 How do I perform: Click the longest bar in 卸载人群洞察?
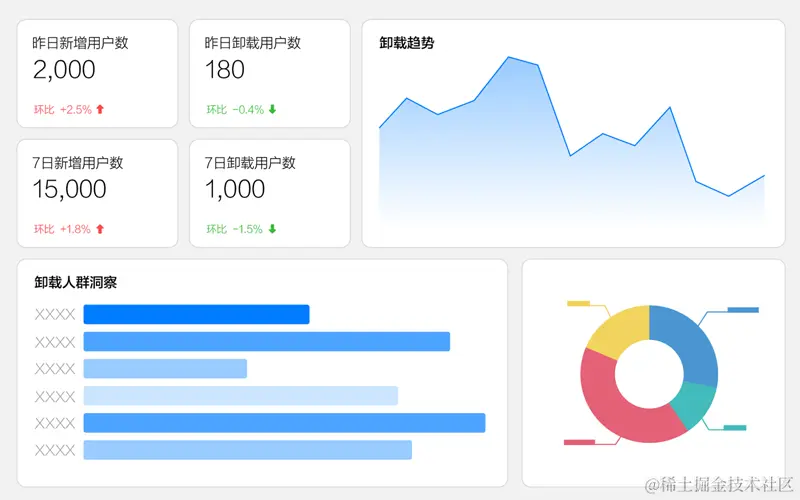[x=284, y=423]
